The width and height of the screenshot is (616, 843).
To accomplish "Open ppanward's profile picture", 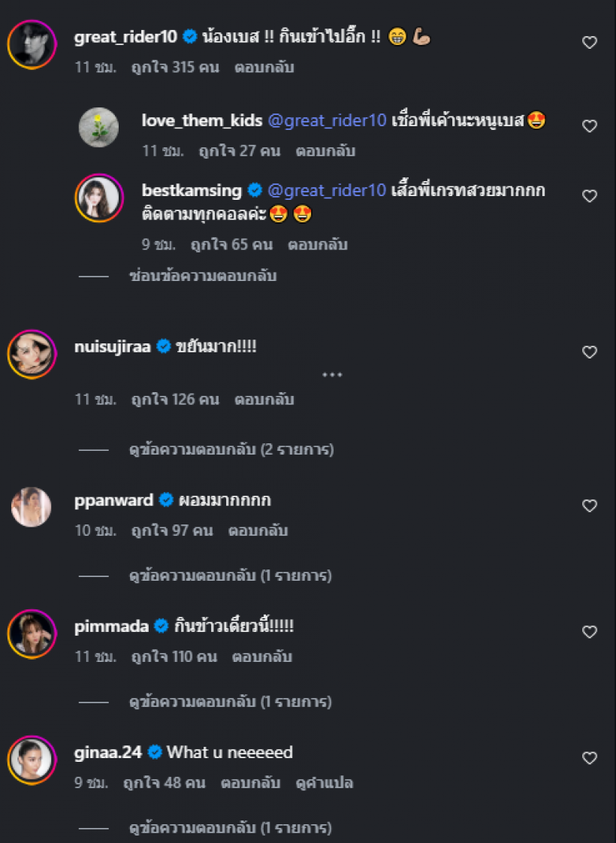I will pyautogui.click(x=31, y=506).
